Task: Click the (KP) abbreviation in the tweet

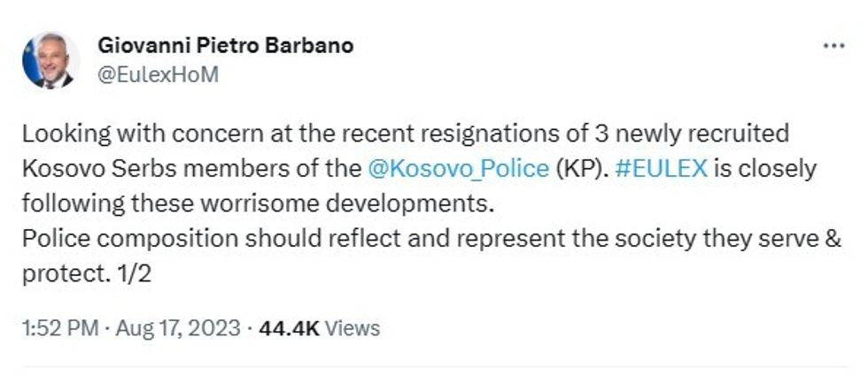Action: click(x=580, y=168)
